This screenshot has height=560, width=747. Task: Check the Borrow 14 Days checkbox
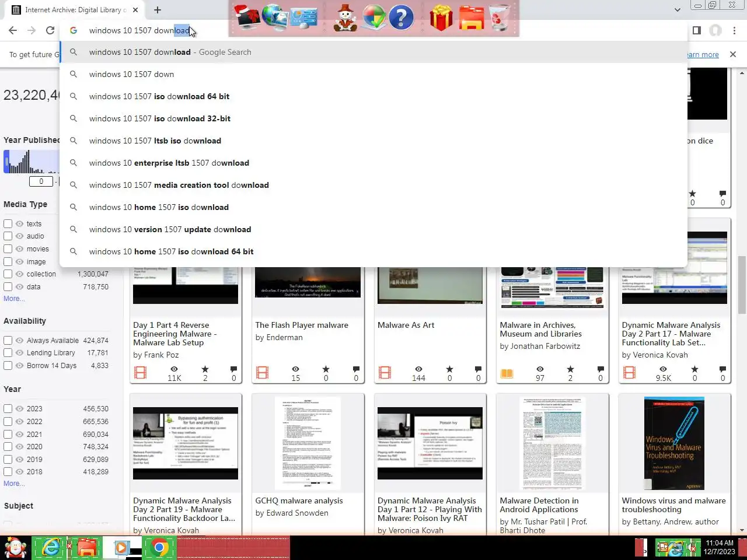[8, 366]
